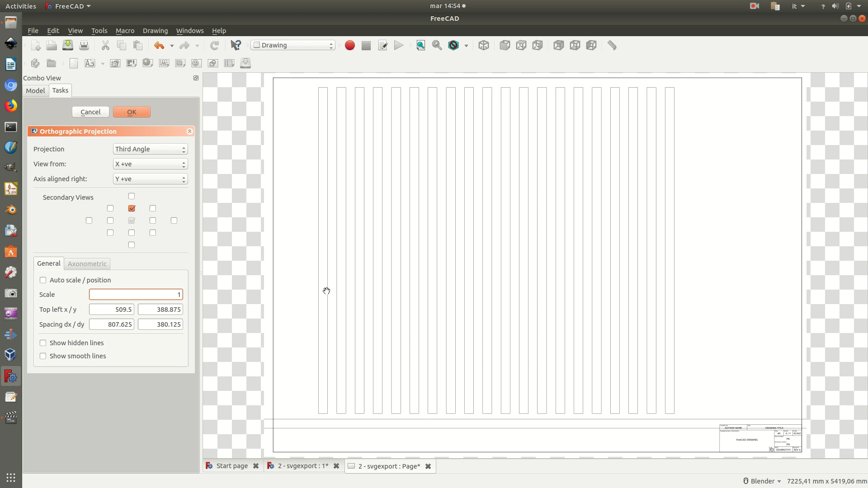Open the Windows menu
Screen dimensions: 868x488
click(x=190, y=31)
